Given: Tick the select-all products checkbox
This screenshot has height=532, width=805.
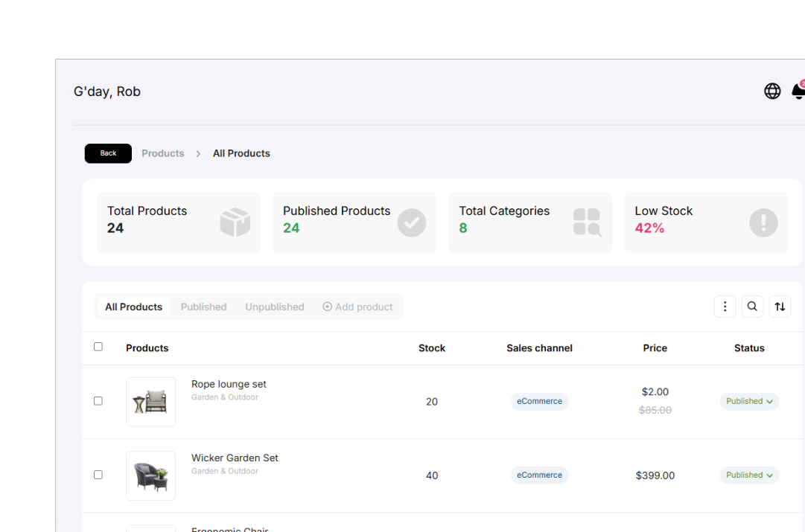Looking at the screenshot, I should [98, 347].
